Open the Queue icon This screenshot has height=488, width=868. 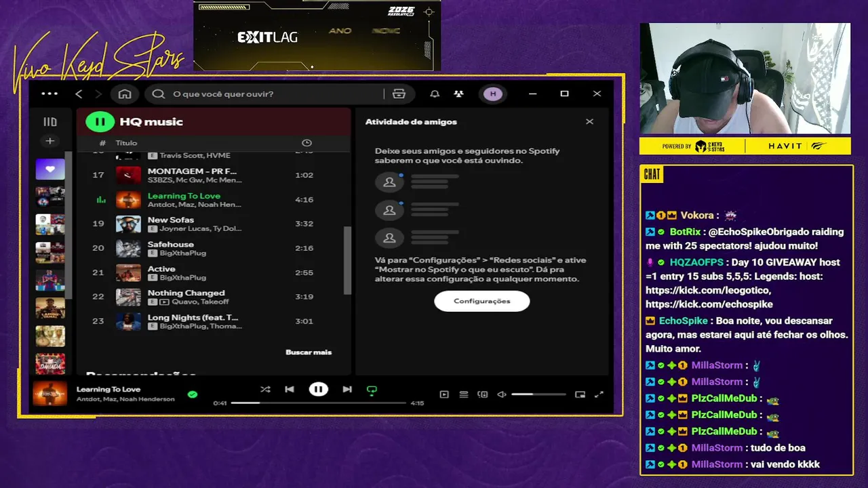464,394
